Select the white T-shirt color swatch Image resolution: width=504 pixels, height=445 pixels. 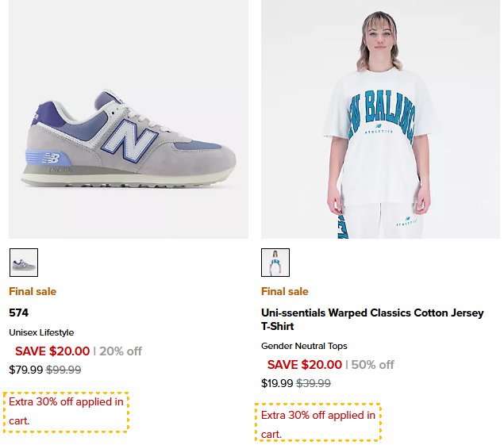pyautogui.click(x=275, y=263)
